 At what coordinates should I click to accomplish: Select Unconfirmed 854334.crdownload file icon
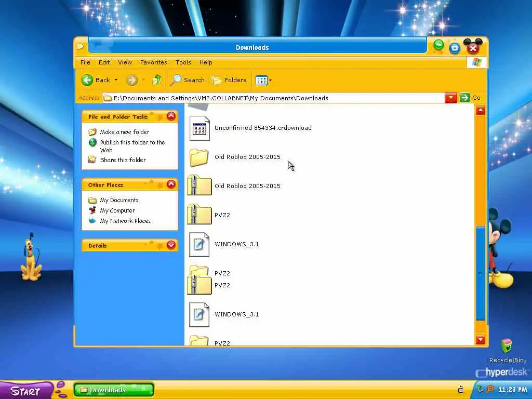pos(199,128)
